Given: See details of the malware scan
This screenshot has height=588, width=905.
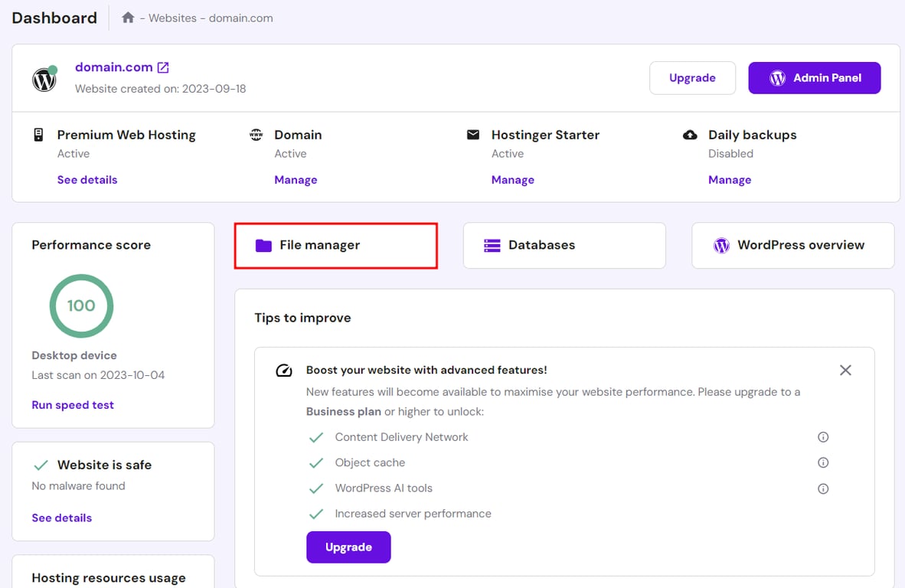Looking at the screenshot, I should coord(61,518).
